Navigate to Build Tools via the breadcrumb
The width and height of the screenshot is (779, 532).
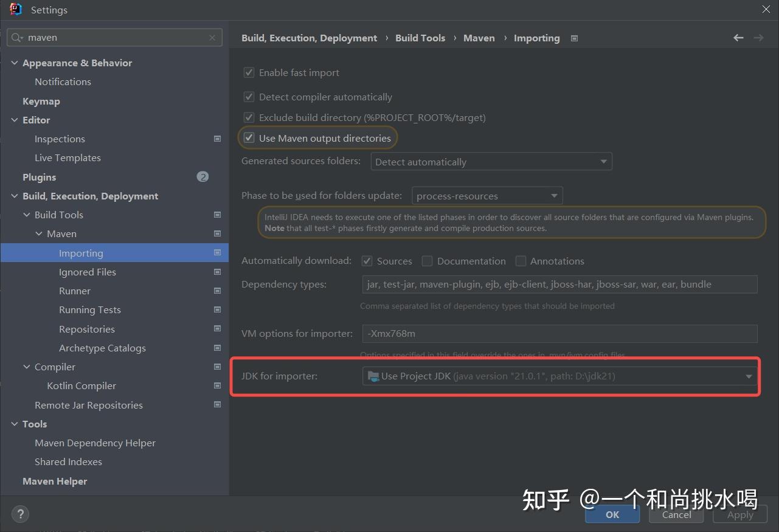click(x=420, y=38)
